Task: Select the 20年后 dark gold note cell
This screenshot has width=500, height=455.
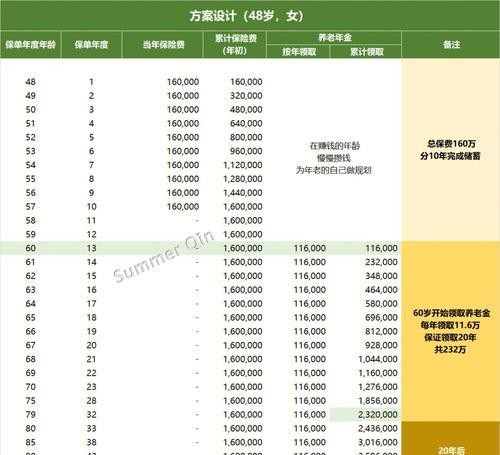Action: pos(451,438)
